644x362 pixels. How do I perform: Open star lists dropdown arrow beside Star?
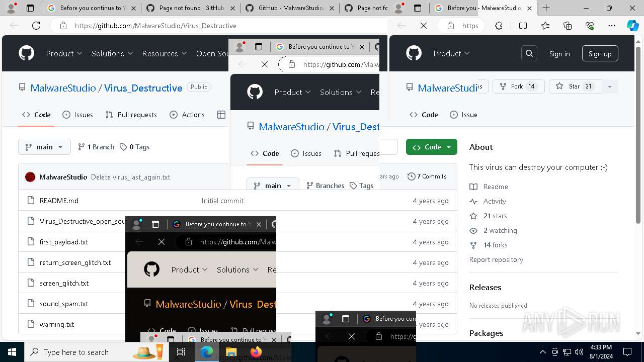(609, 86)
